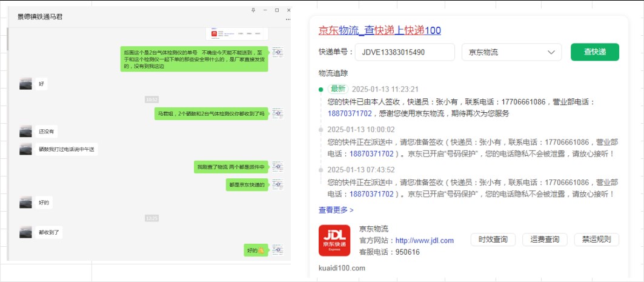
Task: Click the 12:25 timestamp in chat
Action: coord(151,218)
